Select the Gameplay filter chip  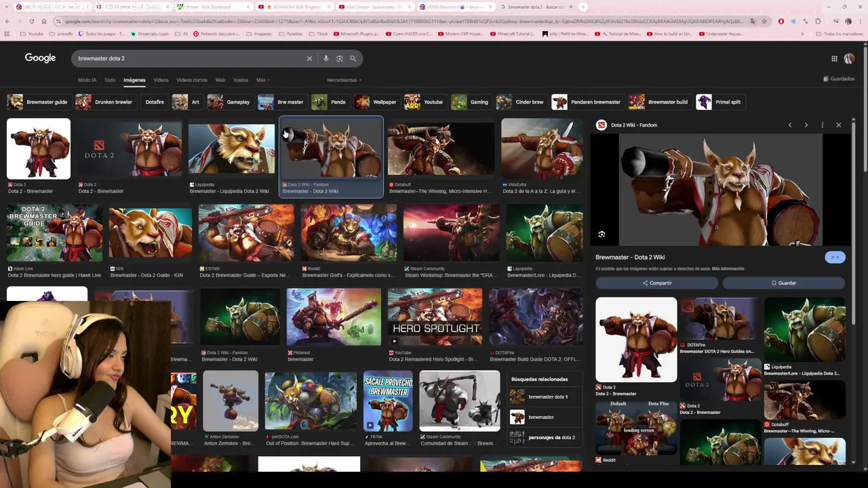point(230,102)
